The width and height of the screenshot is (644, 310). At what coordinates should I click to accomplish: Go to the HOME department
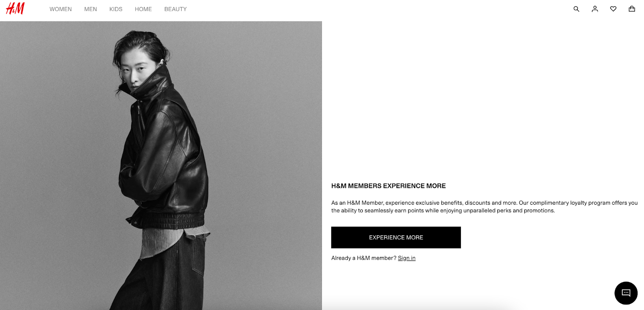[x=143, y=9]
